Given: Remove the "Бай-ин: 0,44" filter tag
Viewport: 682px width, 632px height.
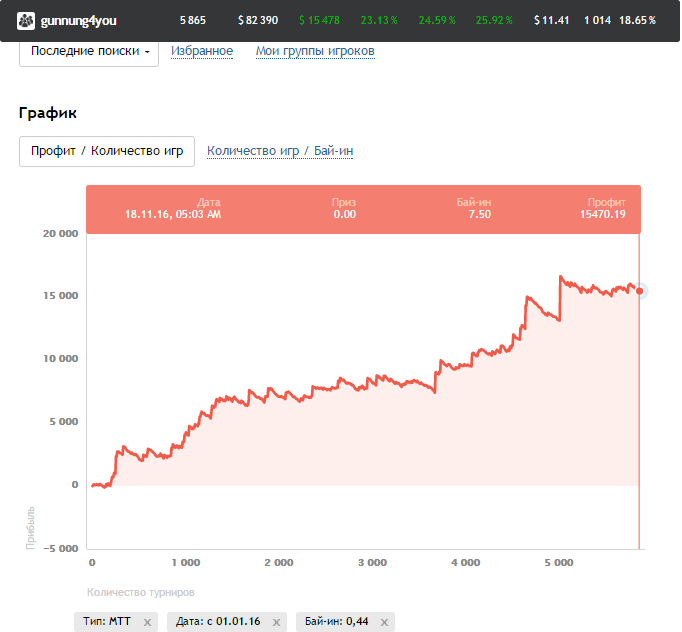Looking at the screenshot, I should click(383, 622).
